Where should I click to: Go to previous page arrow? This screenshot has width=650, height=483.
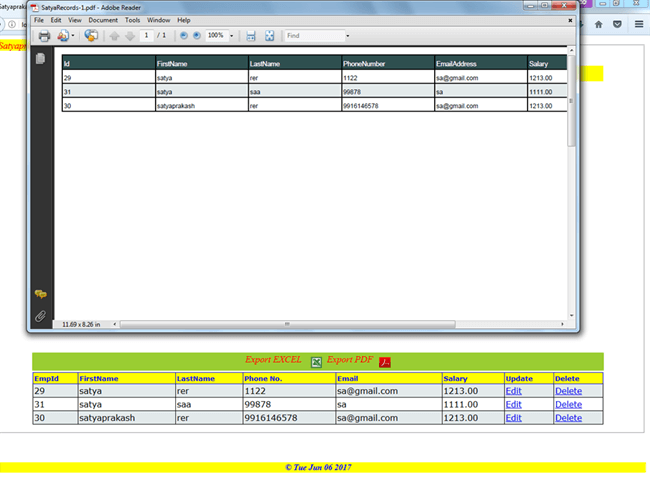[x=114, y=36]
